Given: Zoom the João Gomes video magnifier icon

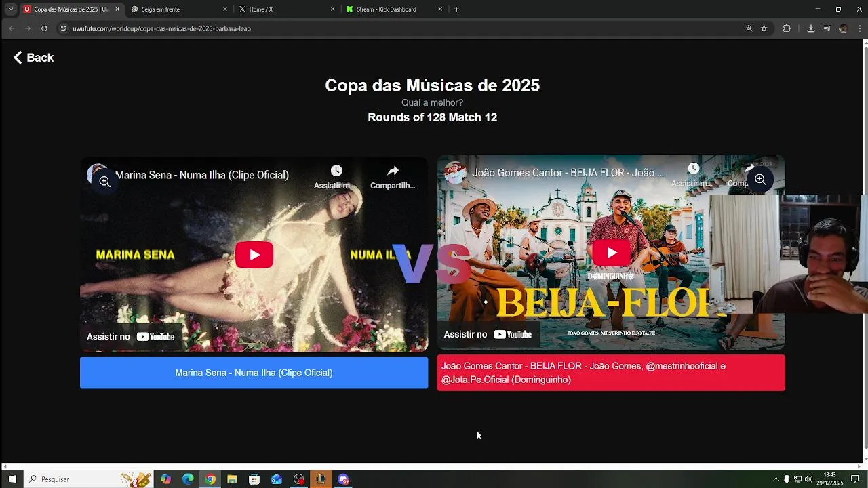Looking at the screenshot, I should (x=760, y=180).
